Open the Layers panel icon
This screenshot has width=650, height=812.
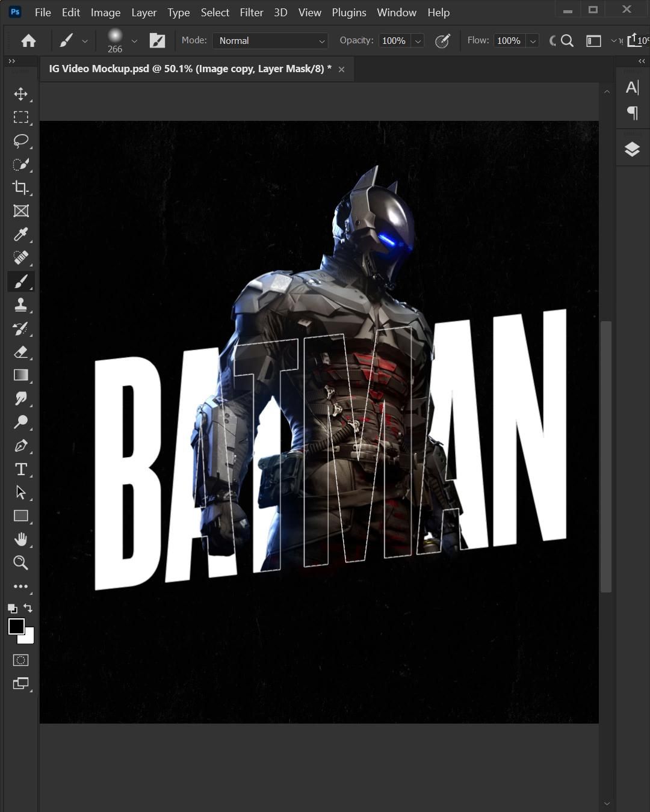pyautogui.click(x=632, y=149)
